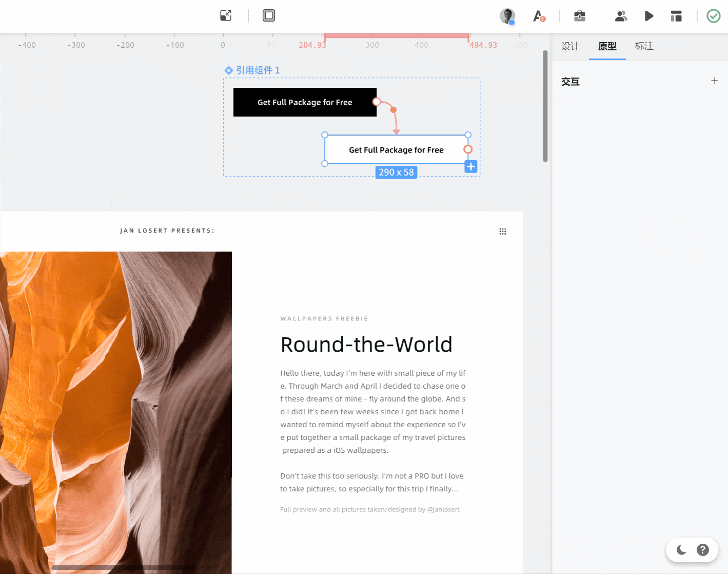728x574 pixels.
Task: Select the 原型 tab
Action: click(x=607, y=46)
